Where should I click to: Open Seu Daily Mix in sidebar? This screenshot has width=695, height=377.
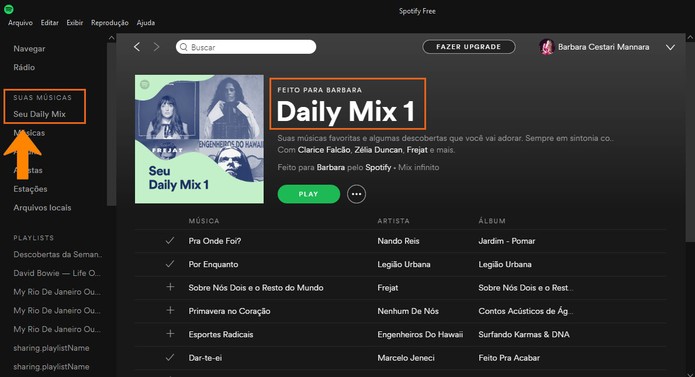[x=39, y=114]
